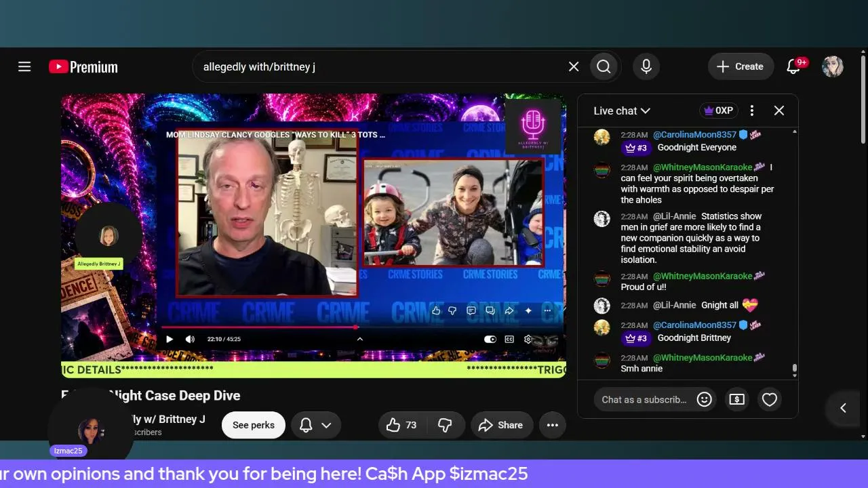Clear the search box text
This screenshot has height=488, width=868.
click(574, 66)
